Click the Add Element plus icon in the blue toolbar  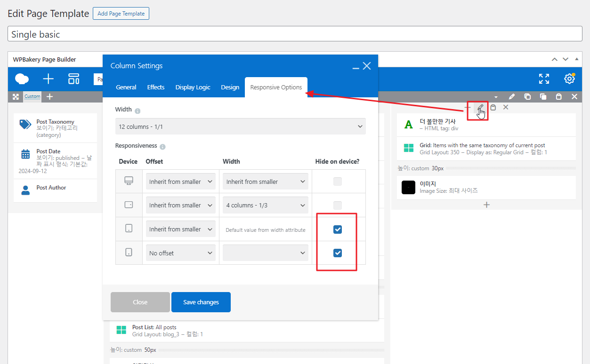(x=48, y=79)
